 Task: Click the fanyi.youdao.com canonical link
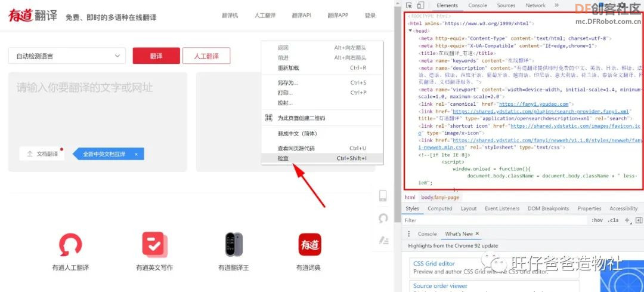point(534,104)
